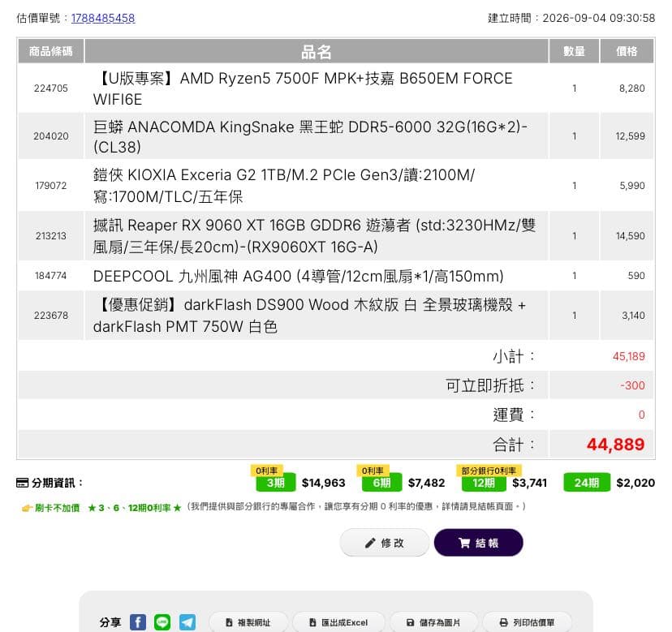Click the credit card icon beside 分期資訊

coord(22,483)
